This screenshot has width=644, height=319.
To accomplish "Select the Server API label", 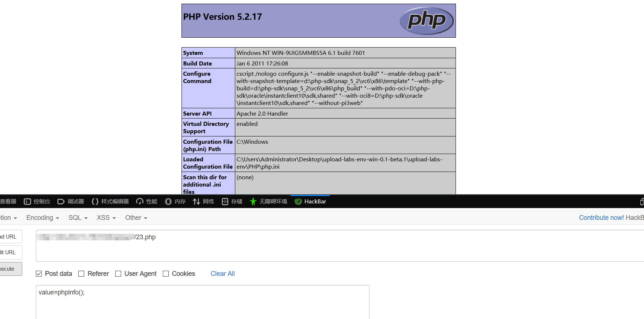I will (198, 114).
